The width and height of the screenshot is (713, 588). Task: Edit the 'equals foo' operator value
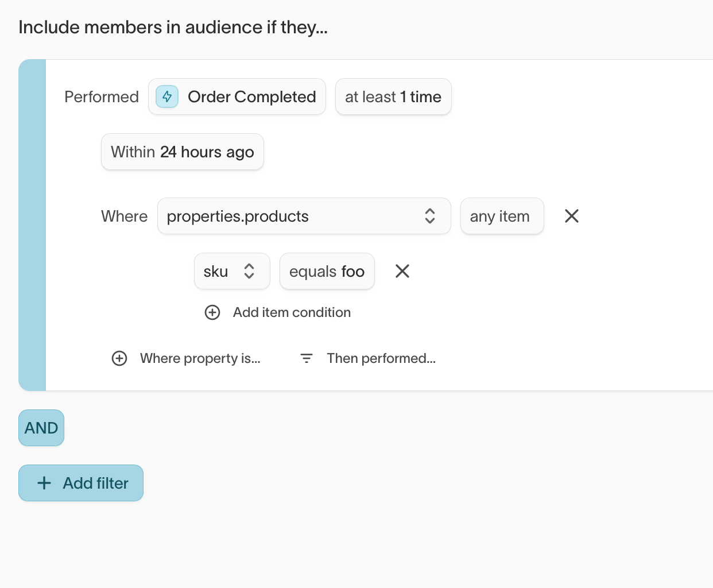[327, 271]
